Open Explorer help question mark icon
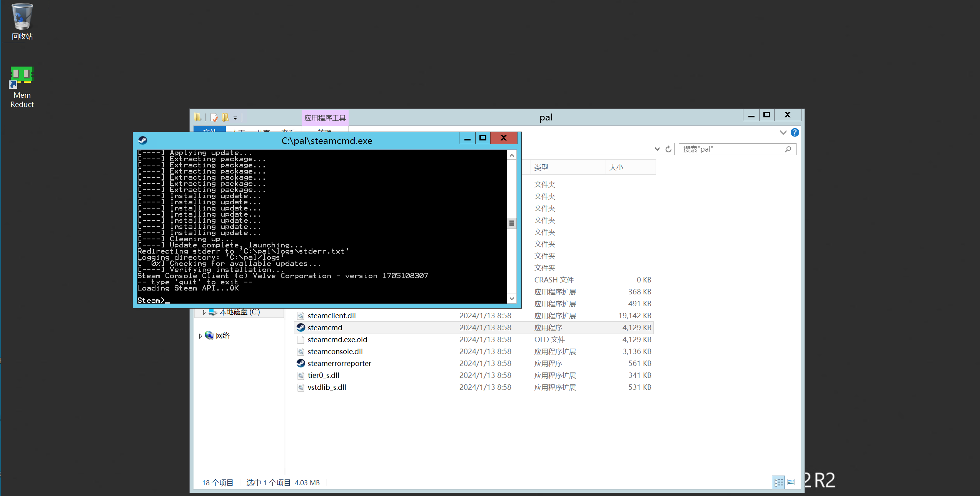The width and height of the screenshot is (980, 496). coord(795,132)
